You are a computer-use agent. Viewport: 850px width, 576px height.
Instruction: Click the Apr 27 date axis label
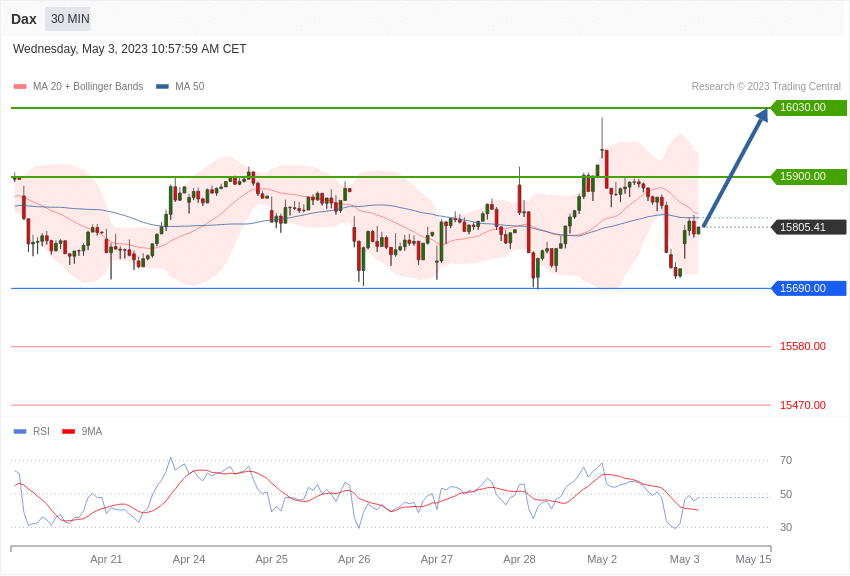pos(436,559)
